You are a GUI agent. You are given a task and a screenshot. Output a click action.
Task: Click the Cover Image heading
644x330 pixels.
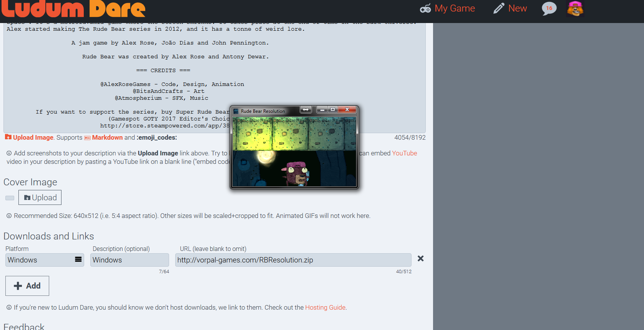[30, 182]
